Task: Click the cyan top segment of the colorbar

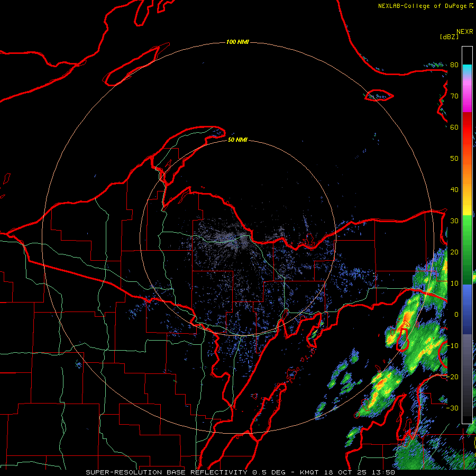Action: [x=467, y=69]
